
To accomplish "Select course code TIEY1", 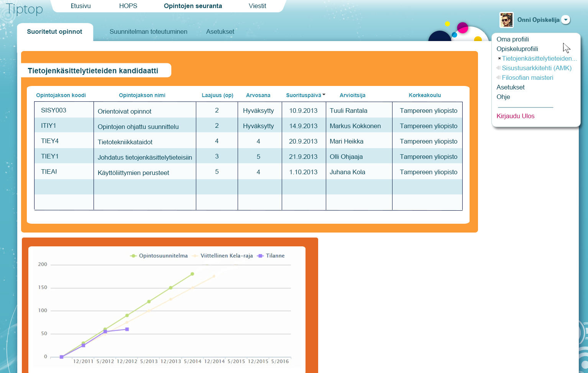I will click(50, 156).
